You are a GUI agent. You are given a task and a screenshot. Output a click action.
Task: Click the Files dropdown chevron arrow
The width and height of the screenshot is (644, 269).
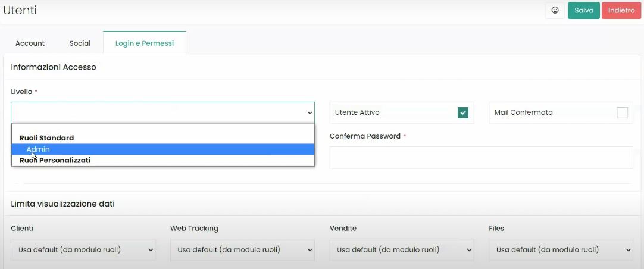point(627,250)
